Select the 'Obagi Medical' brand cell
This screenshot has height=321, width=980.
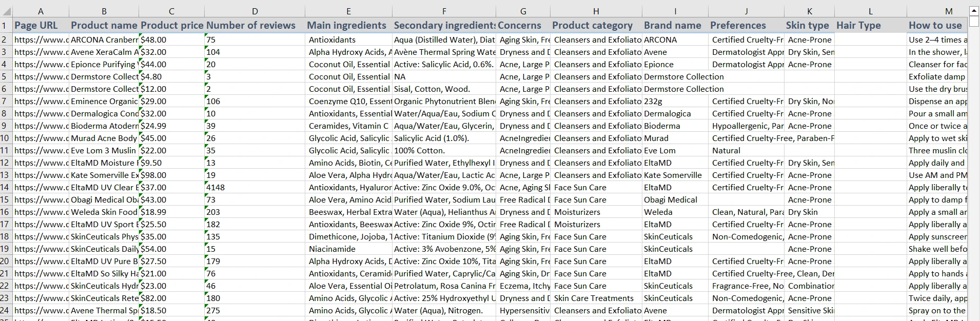click(x=675, y=199)
